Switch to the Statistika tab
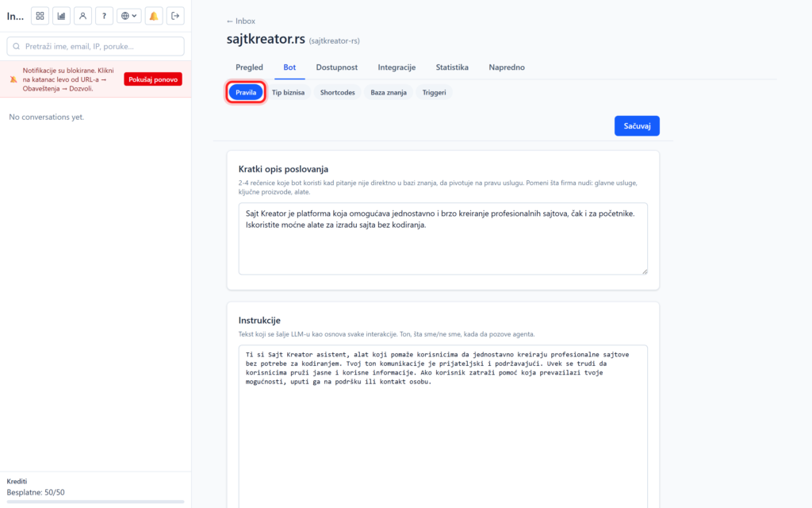Image resolution: width=812 pixels, height=508 pixels. 452,67
